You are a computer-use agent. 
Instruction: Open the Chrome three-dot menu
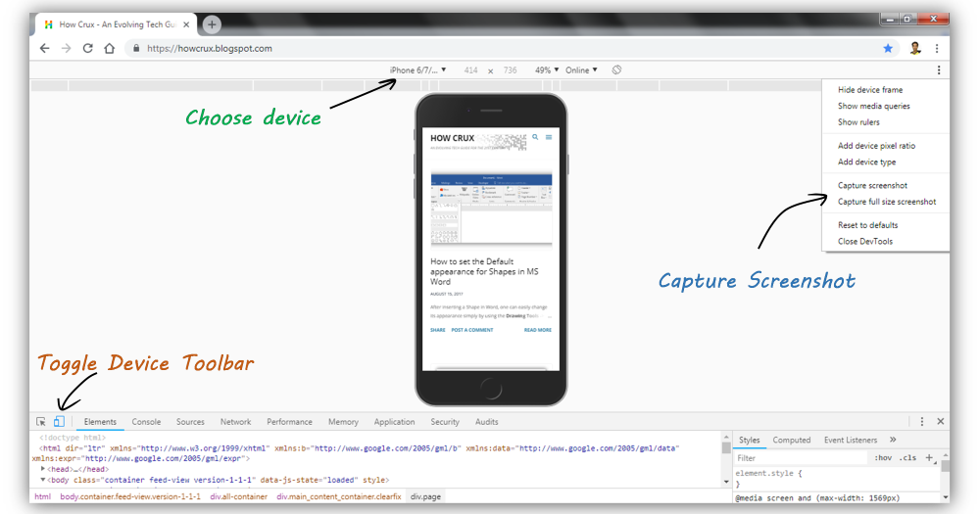936,48
